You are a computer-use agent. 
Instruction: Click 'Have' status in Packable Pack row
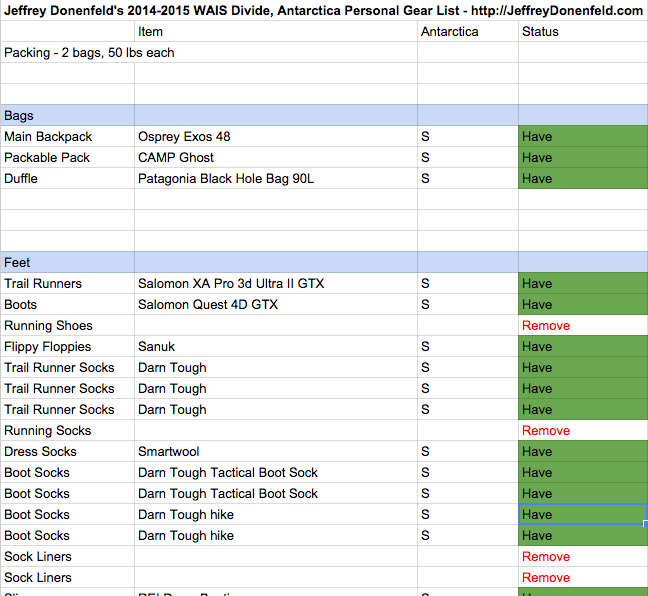583,157
